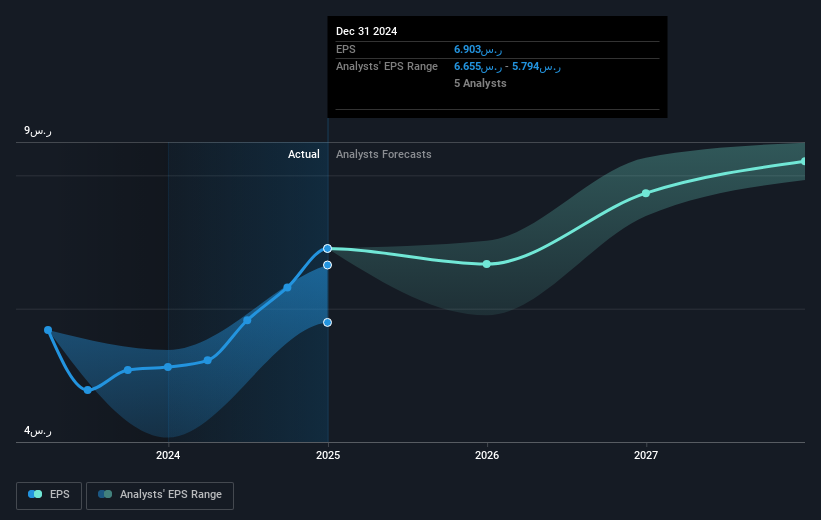The width and height of the screenshot is (821, 520).
Task: Select the 2026 forecast EPS data point
Action: point(487,264)
